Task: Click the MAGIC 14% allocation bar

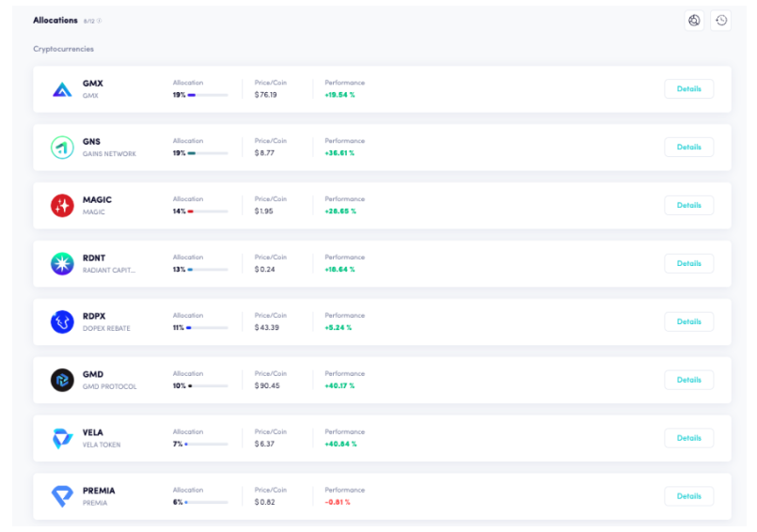Action: [x=208, y=211]
